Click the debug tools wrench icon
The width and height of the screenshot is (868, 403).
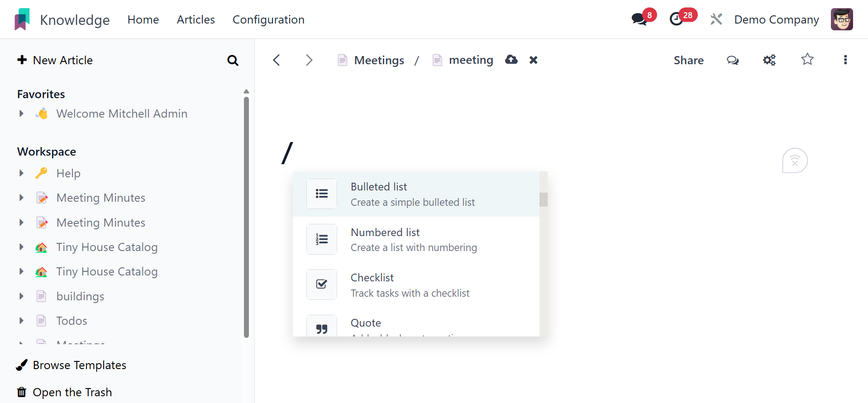[716, 19]
